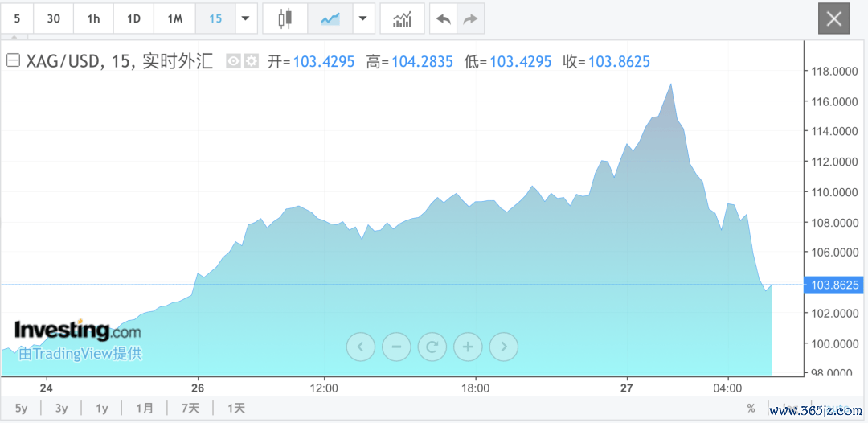Open XAG/USD series settings gear

252,61
